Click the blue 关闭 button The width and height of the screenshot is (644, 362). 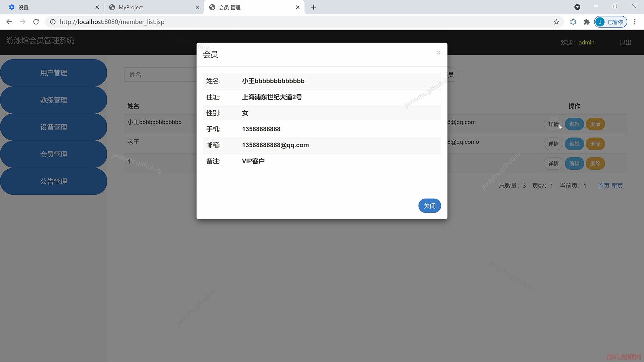429,206
